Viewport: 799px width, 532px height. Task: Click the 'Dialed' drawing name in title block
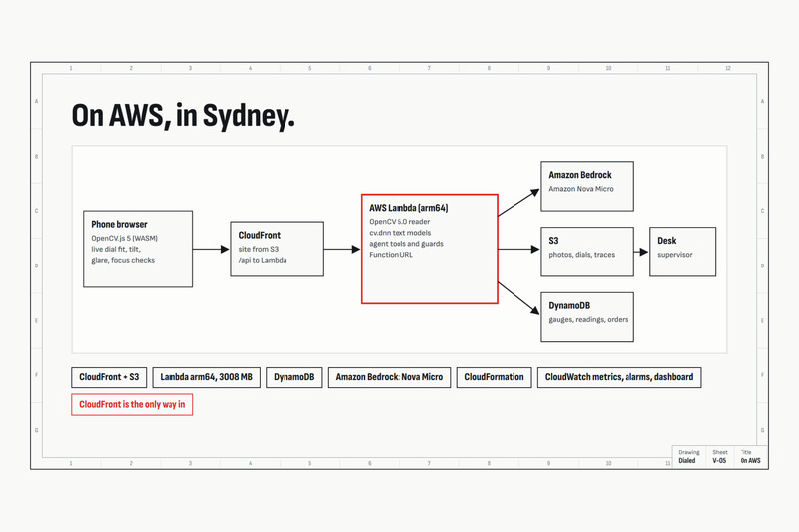pos(686,461)
